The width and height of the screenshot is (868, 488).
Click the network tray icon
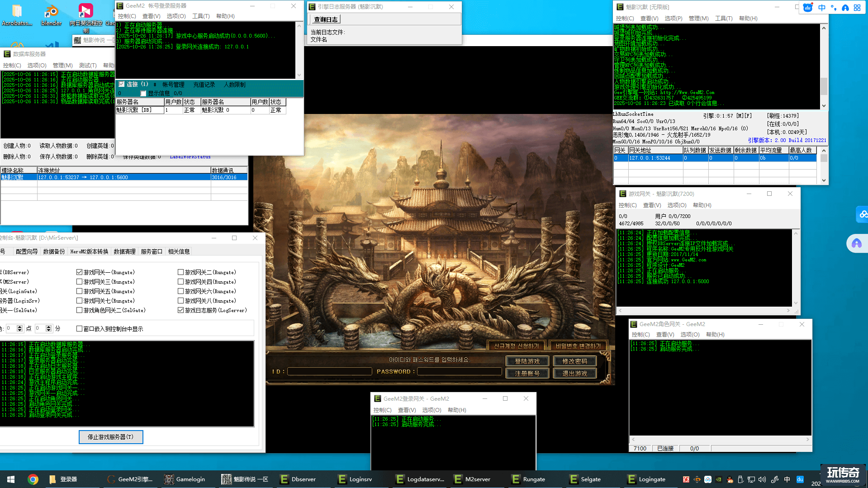[x=751, y=479]
